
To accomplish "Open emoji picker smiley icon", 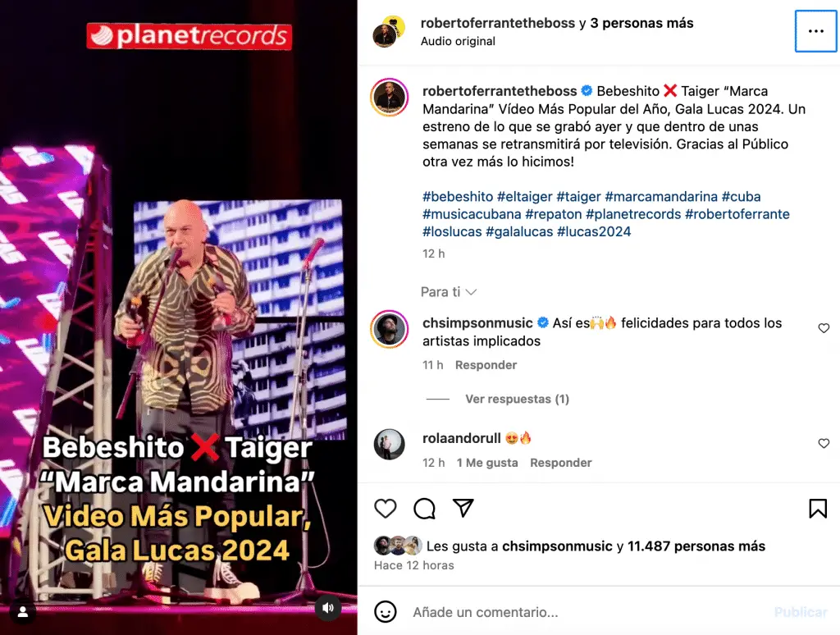I will pyautogui.click(x=386, y=611).
